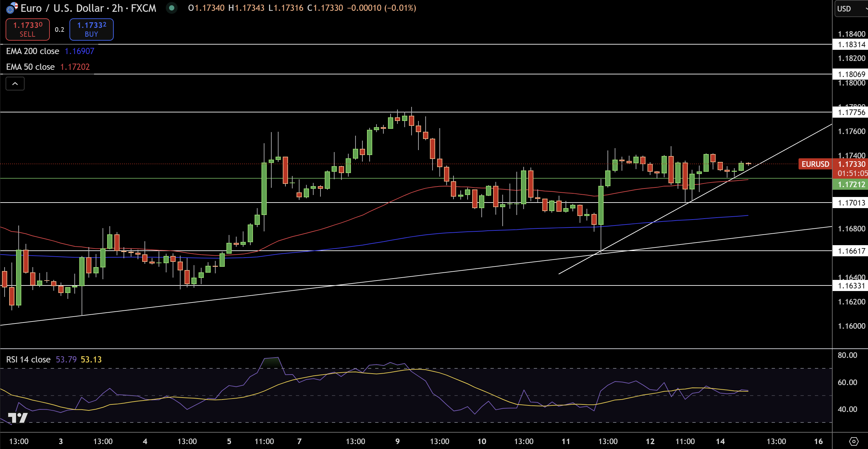Click the green 1.17212 price line label
The height and width of the screenshot is (449, 868).
click(851, 185)
